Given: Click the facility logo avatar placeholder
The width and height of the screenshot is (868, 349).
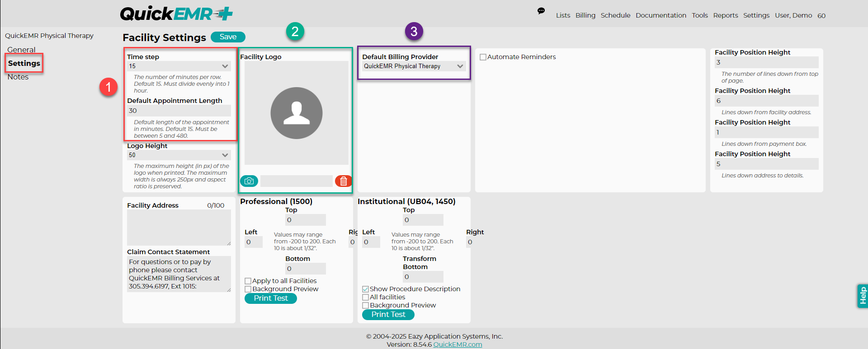Looking at the screenshot, I should coord(297,113).
